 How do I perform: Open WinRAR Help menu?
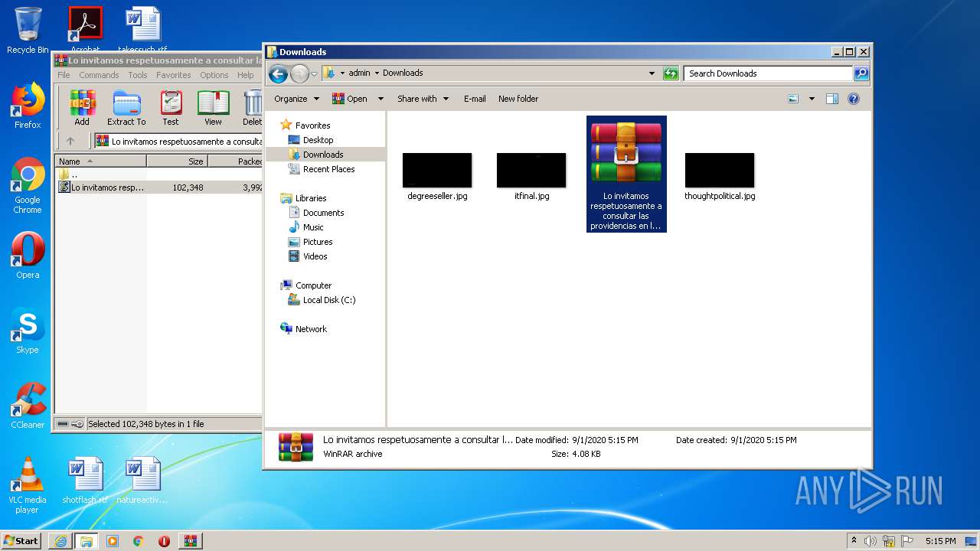point(245,75)
